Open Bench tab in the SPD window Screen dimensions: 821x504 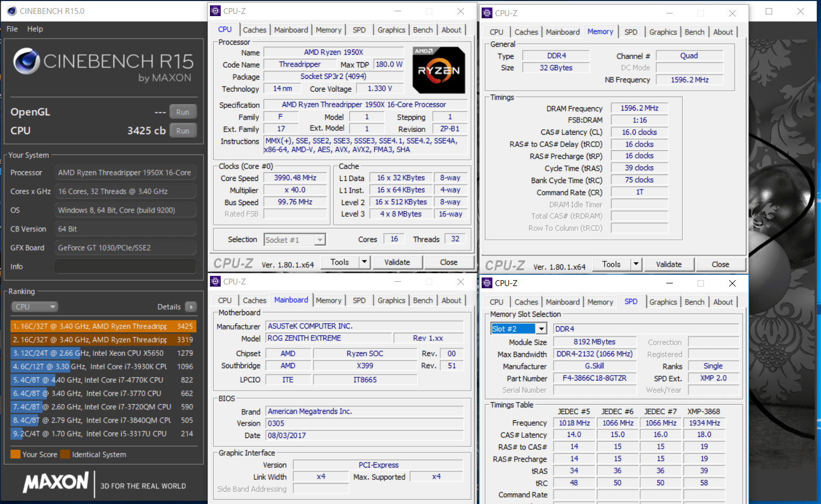click(694, 302)
